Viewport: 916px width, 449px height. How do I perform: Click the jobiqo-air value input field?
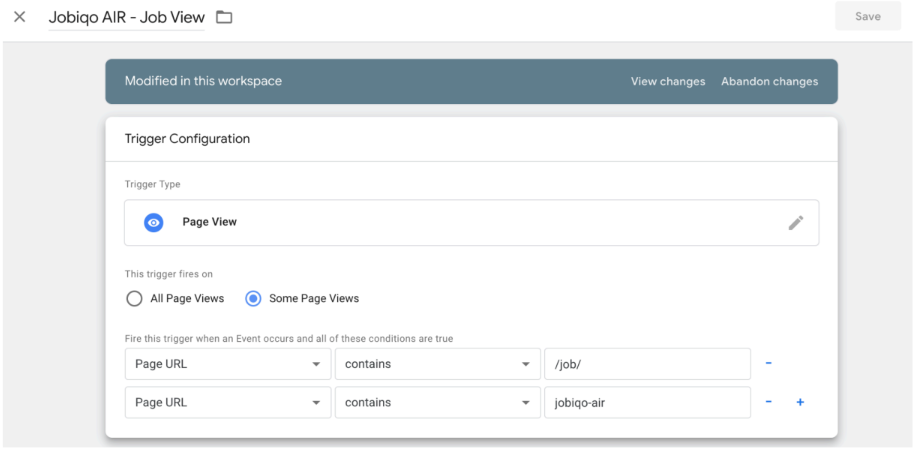click(x=646, y=402)
